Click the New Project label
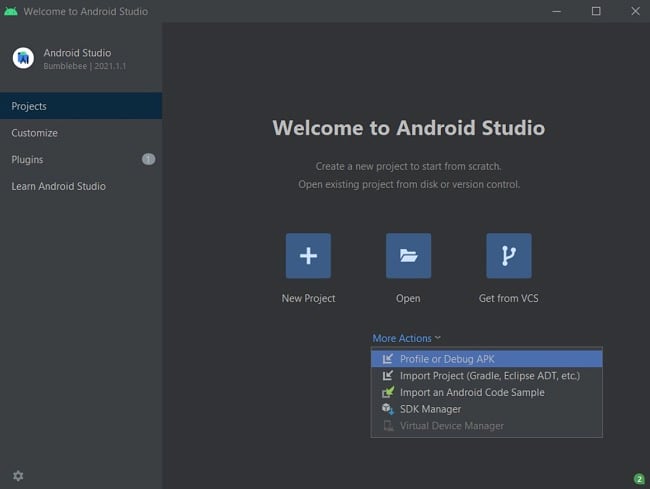This screenshot has height=489, width=650. [308, 298]
